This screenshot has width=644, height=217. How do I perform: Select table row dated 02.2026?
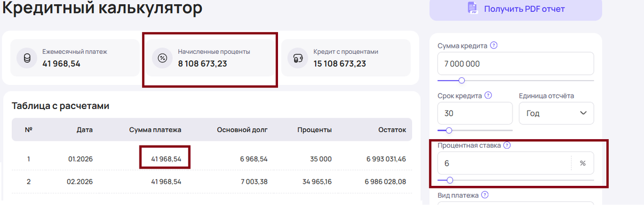click(x=212, y=182)
